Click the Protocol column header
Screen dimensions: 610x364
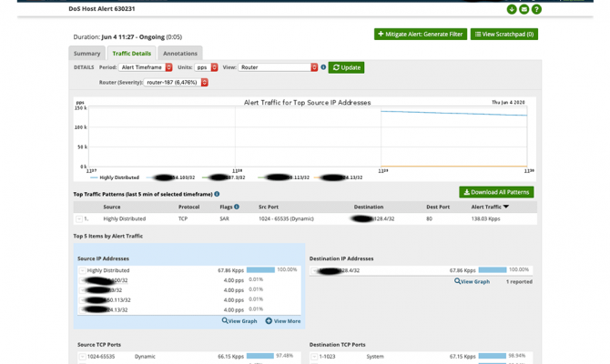[188, 207]
